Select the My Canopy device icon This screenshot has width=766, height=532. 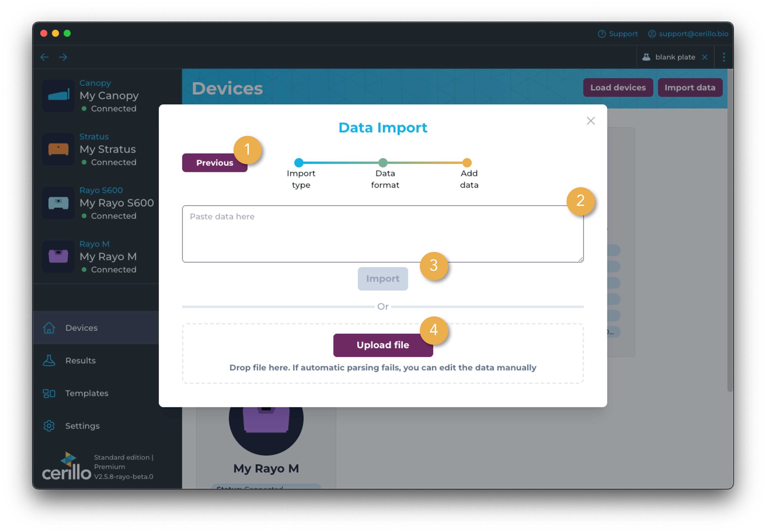point(59,96)
